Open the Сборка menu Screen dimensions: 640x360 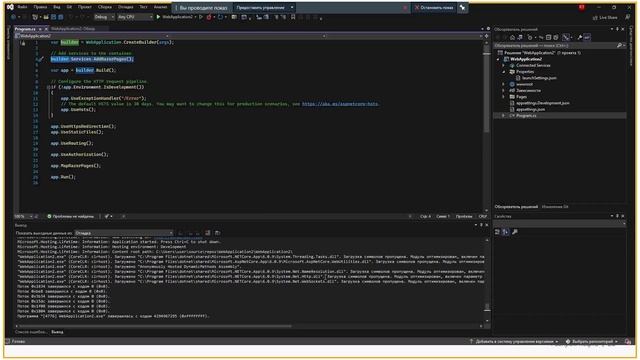pyautogui.click(x=104, y=7)
